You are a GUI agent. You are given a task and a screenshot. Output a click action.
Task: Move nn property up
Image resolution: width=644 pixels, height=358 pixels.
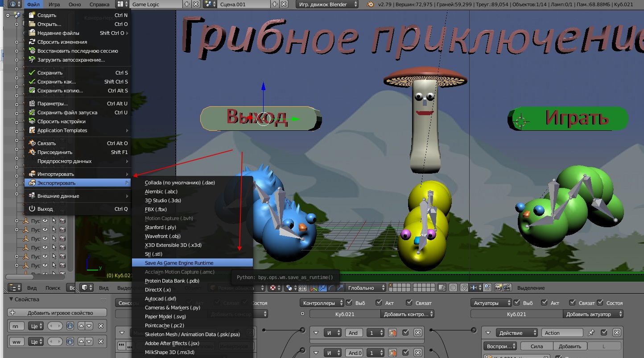coord(82,326)
